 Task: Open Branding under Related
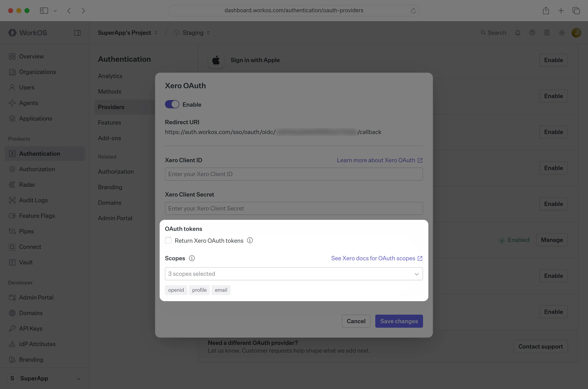pyautogui.click(x=110, y=187)
